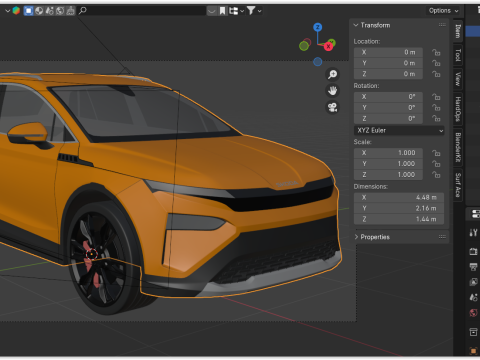This screenshot has width=480, height=360.
Task: Lock the Rotation Z value
Action: tap(436, 118)
